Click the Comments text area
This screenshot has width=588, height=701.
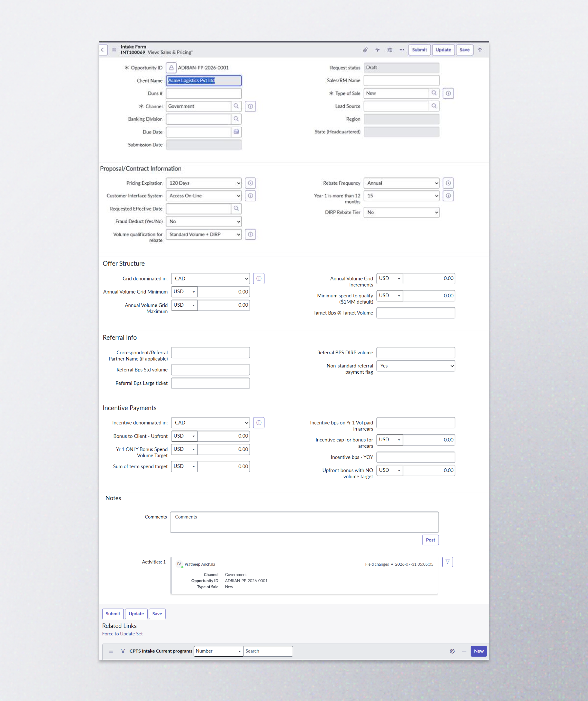point(304,522)
